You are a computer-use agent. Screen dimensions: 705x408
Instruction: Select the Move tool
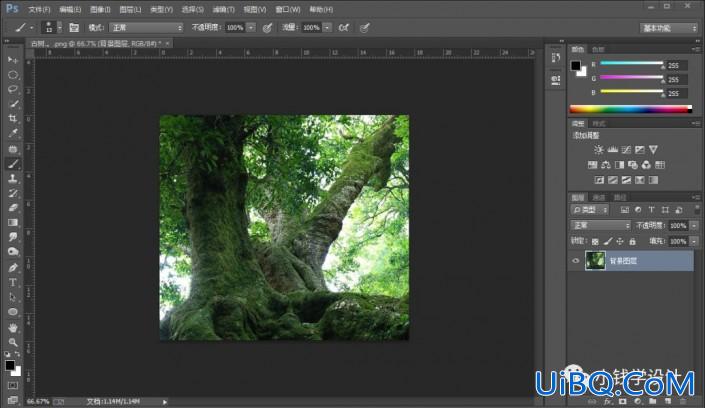(x=13, y=60)
